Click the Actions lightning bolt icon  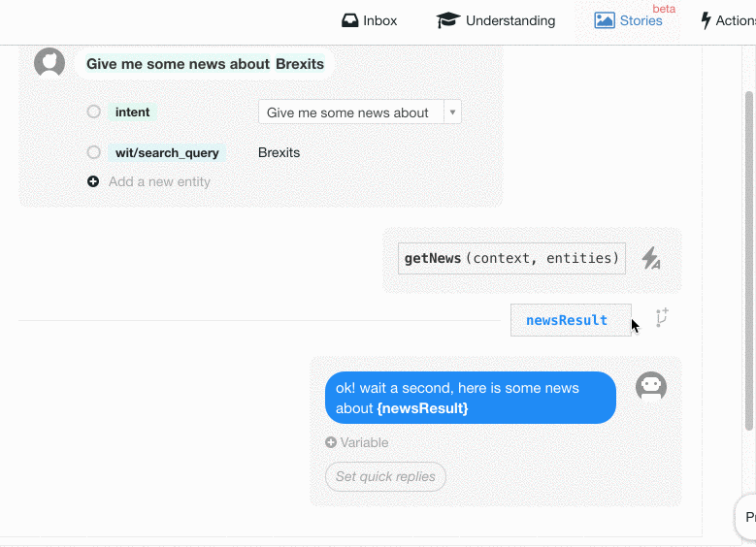pyautogui.click(x=706, y=20)
